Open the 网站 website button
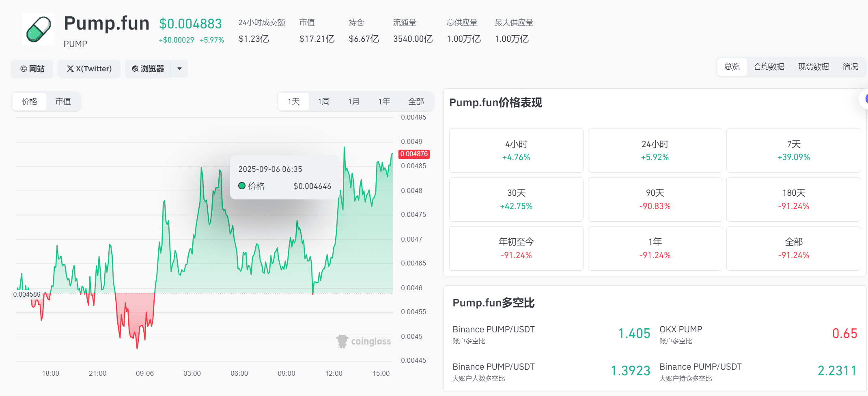 click(32, 69)
